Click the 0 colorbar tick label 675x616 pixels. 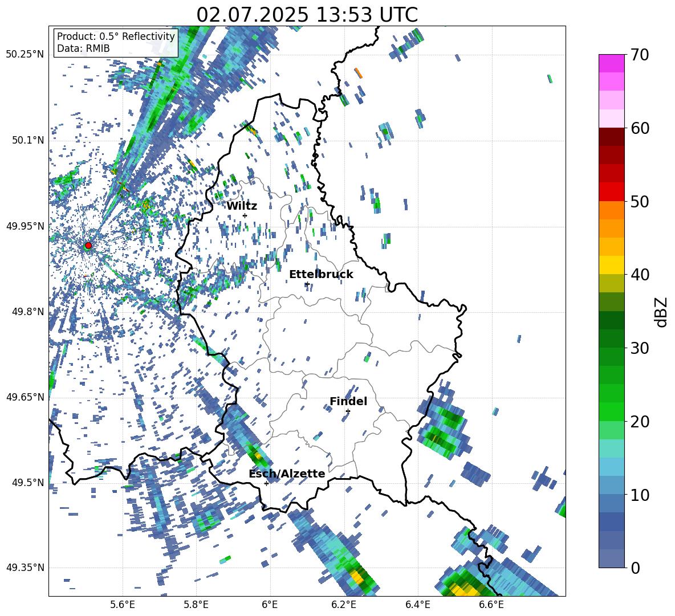coord(635,568)
